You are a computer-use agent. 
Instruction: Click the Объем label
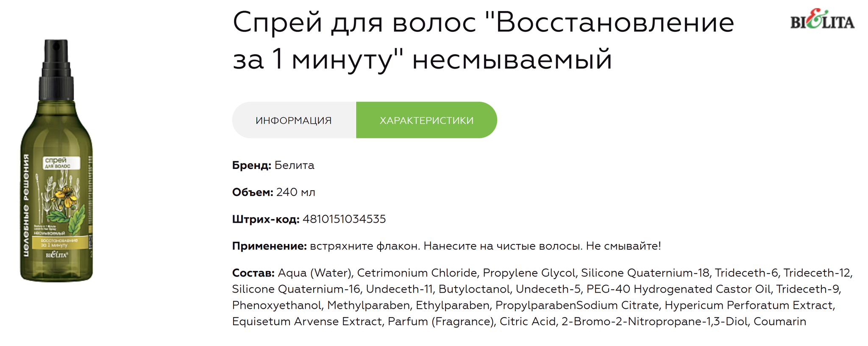tap(253, 192)
